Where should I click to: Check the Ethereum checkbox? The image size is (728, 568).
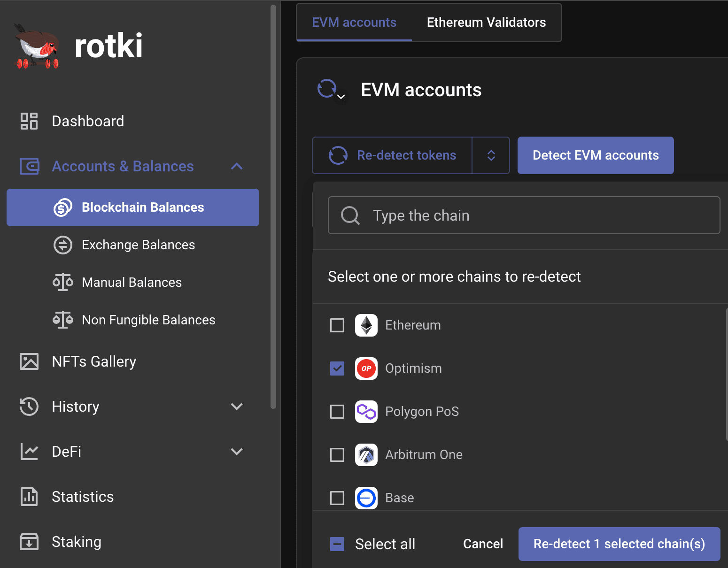point(337,325)
